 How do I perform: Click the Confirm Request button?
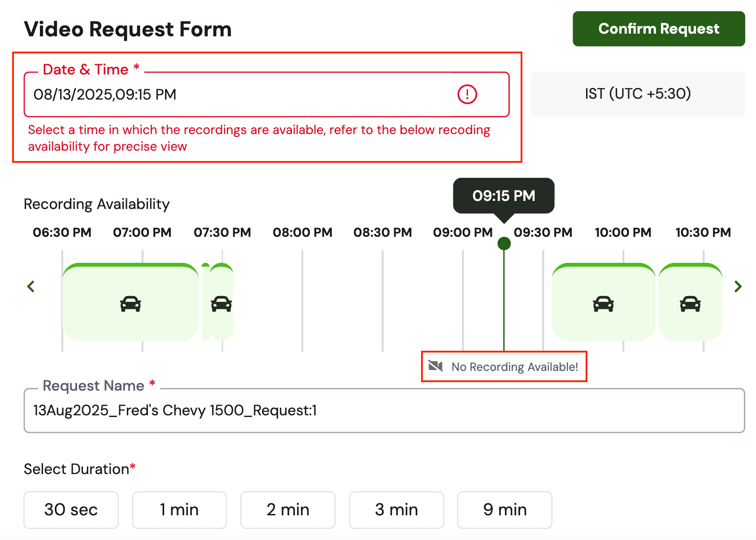click(x=659, y=29)
